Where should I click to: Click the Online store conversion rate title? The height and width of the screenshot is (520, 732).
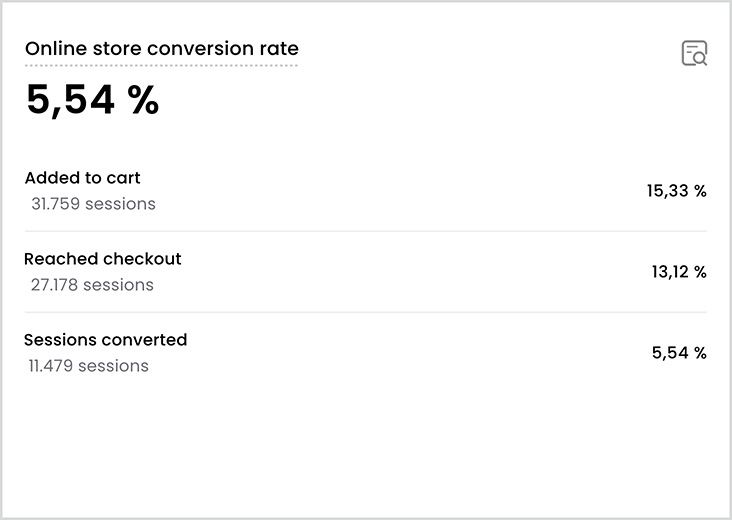pyautogui.click(x=161, y=49)
